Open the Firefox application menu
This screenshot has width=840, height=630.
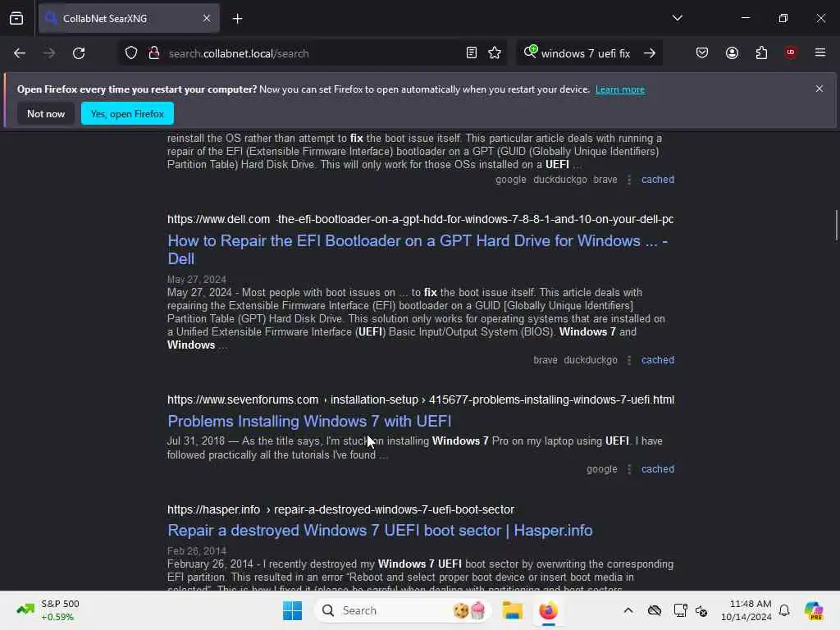[820, 52]
